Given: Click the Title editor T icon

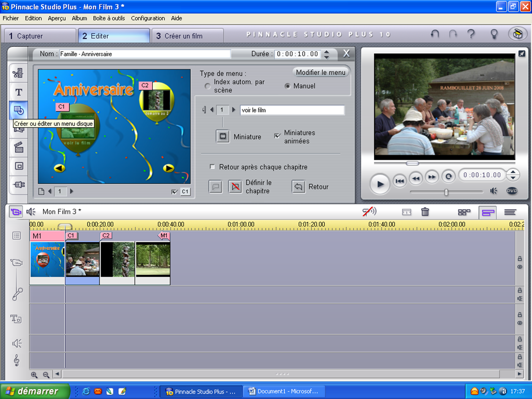Looking at the screenshot, I should pos(19,92).
